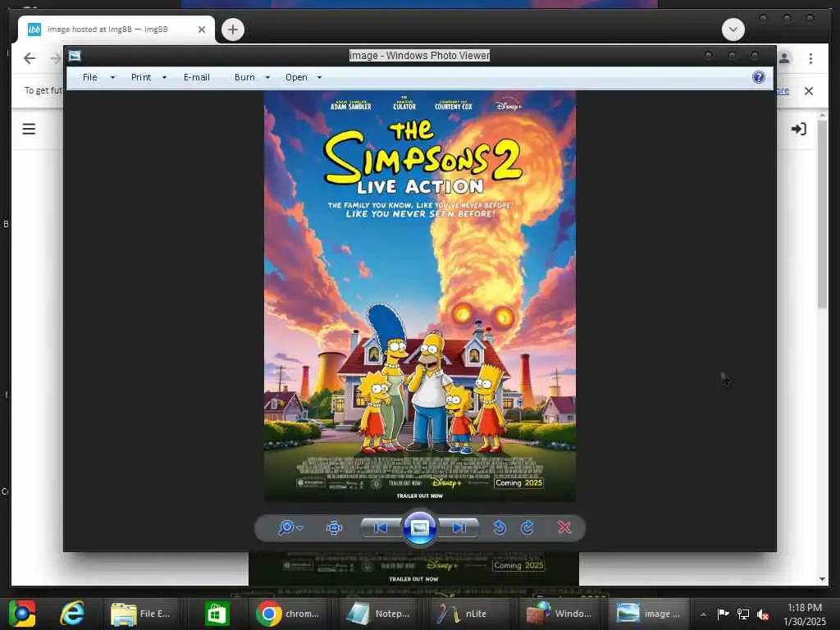Screen dimensions: 840x630
Task: Expand the File menu dropdown arrow
Action: tap(112, 78)
